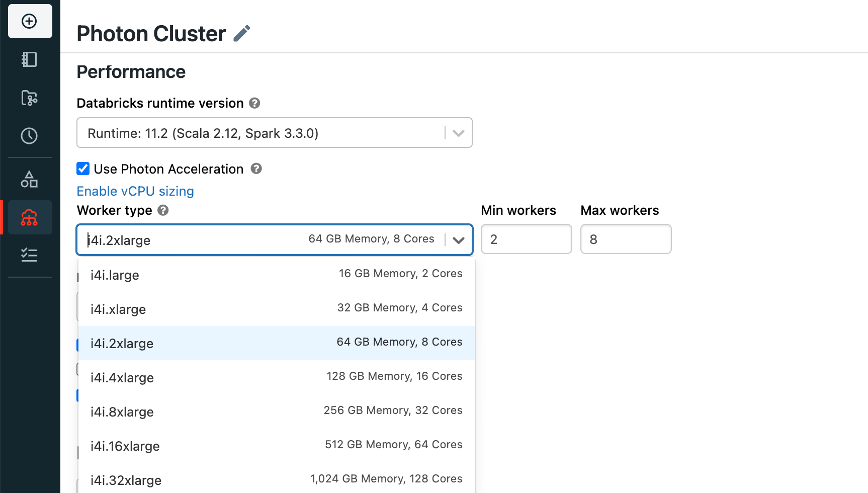Select i4i.4xlarge with 128 GB Memory
The image size is (868, 493).
(276, 377)
